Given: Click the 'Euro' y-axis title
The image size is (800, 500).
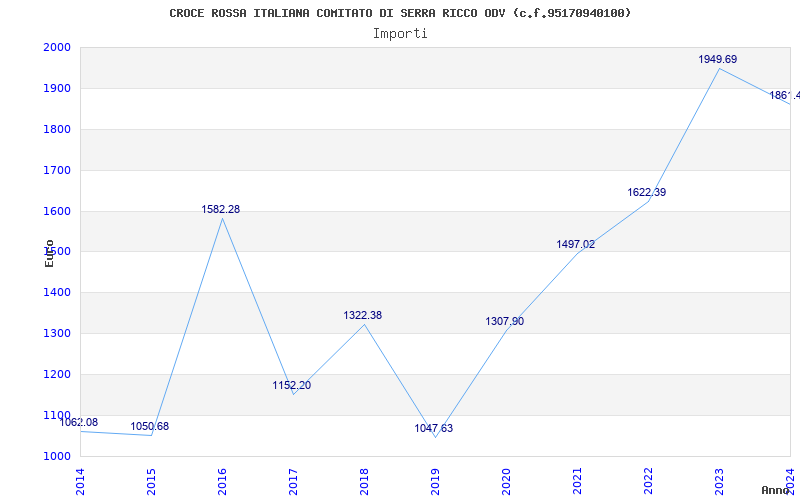Looking at the screenshot, I should [49, 253].
